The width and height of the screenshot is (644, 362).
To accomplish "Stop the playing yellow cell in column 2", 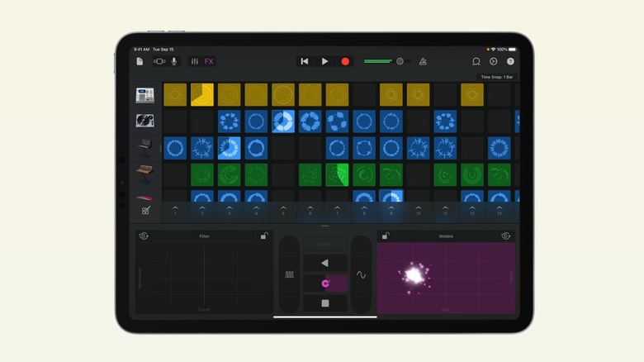I will [x=202, y=94].
